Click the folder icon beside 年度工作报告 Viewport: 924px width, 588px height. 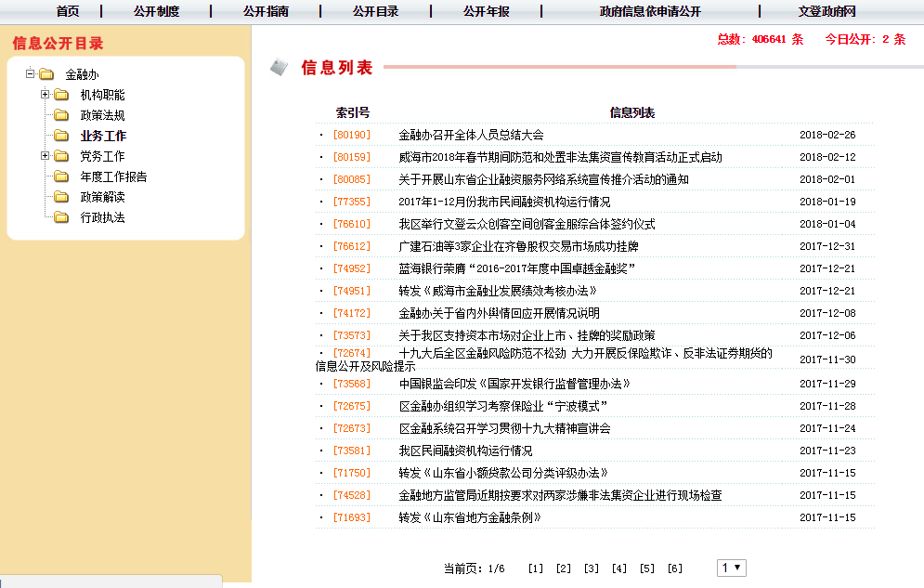click(x=61, y=176)
